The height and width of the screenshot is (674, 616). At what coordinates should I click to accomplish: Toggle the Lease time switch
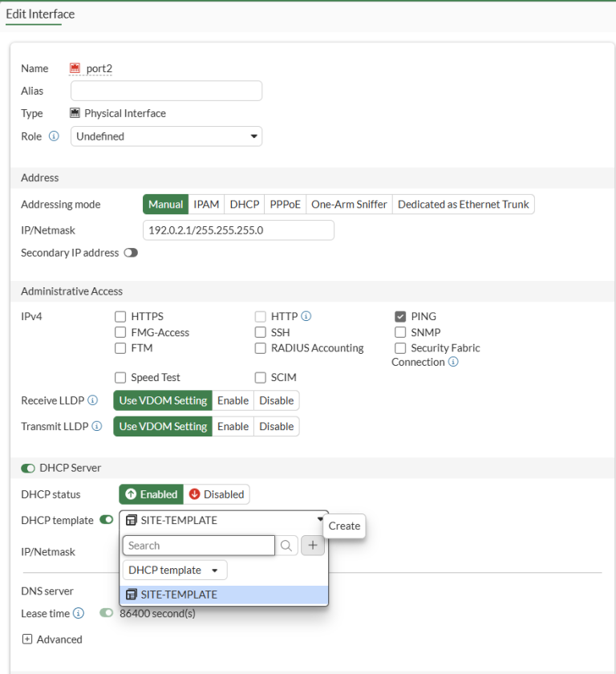(x=107, y=612)
